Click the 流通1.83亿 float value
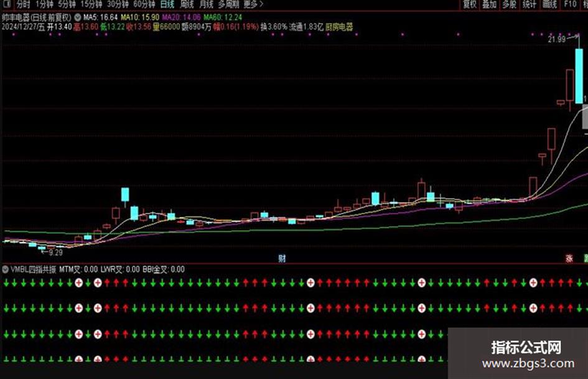Viewport: 588px width, 379px height. [x=306, y=27]
